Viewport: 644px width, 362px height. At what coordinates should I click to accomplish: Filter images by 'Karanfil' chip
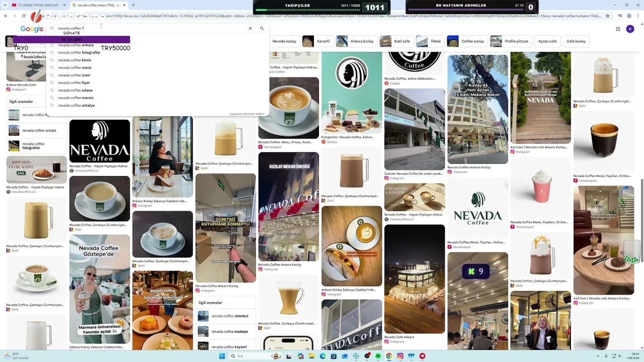pyautogui.click(x=317, y=41)
